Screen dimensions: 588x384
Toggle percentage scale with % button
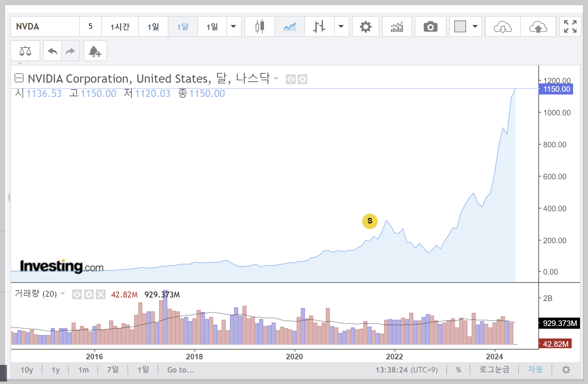458,370
